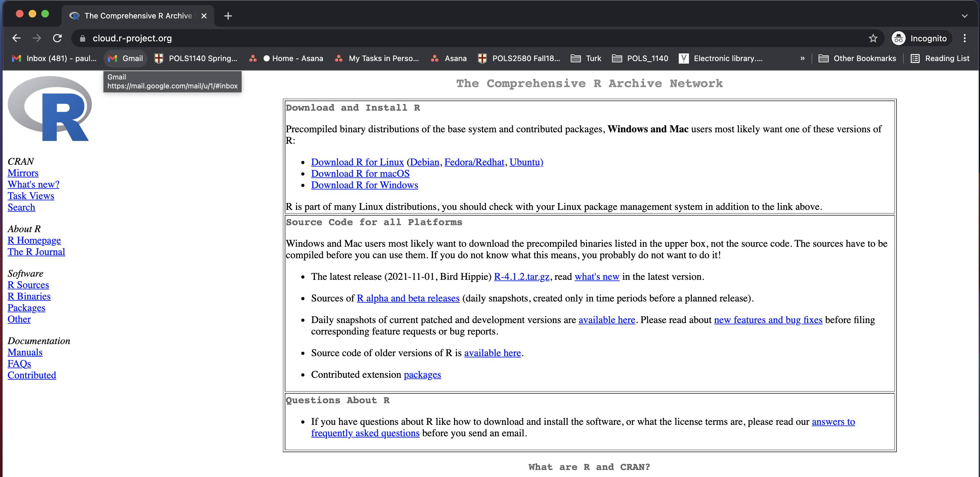Click the site lock icon

pyautogui.click(x=83, y=38)
